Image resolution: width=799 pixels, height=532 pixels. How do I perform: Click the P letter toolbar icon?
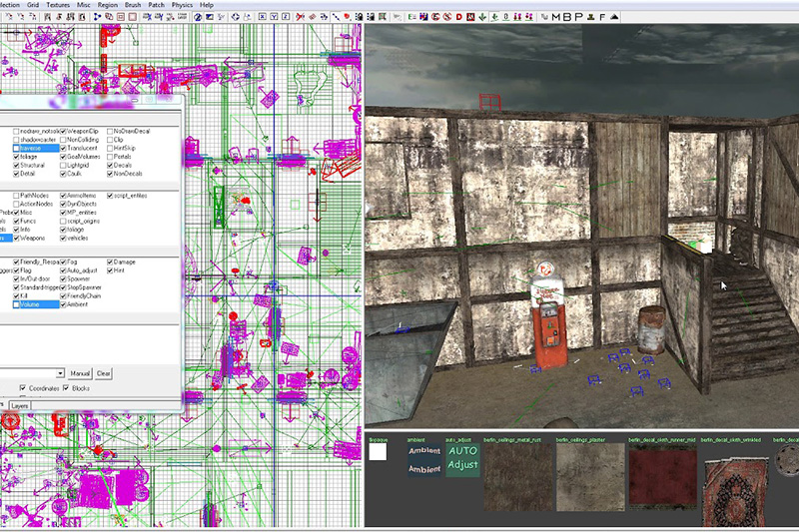579,17
